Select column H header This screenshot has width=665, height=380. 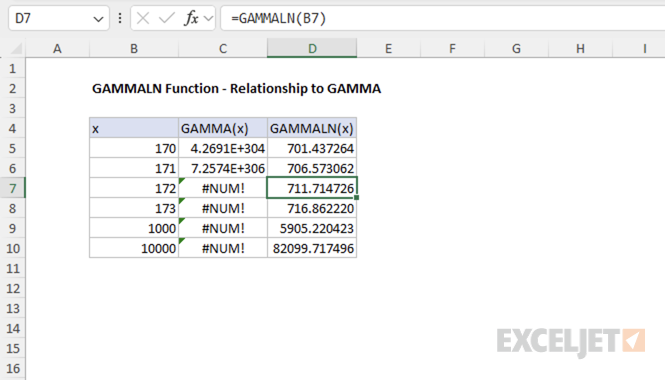coord(580,49)
